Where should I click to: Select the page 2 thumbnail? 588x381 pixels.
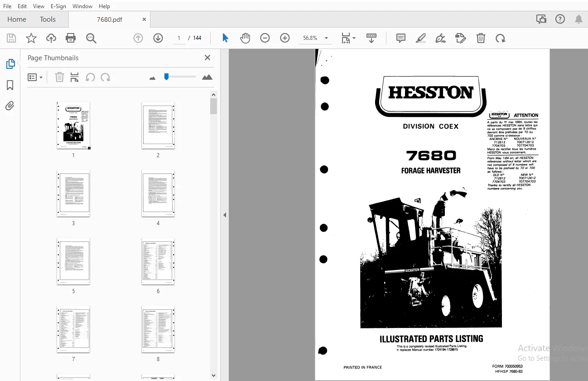[x=158, y=125]
